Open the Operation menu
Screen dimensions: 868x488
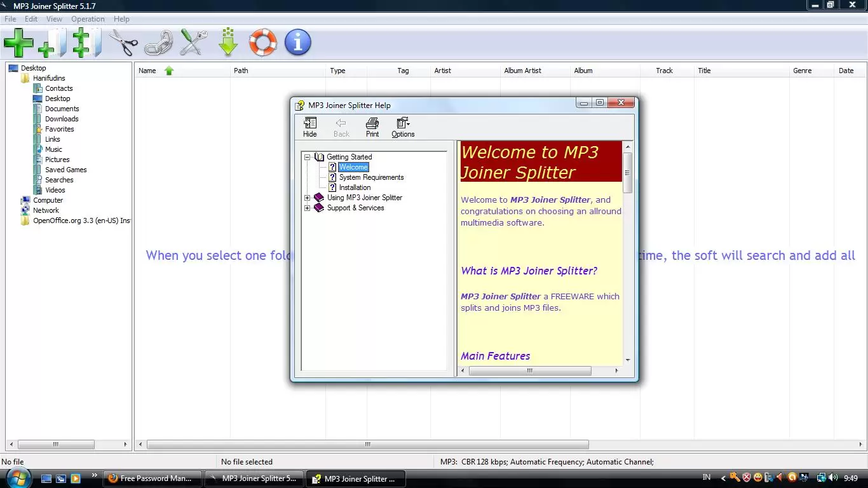(88, 18)
